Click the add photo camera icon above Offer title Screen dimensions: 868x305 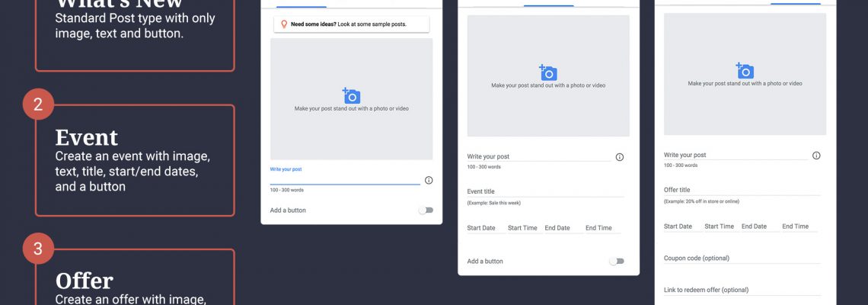(745, 71)
